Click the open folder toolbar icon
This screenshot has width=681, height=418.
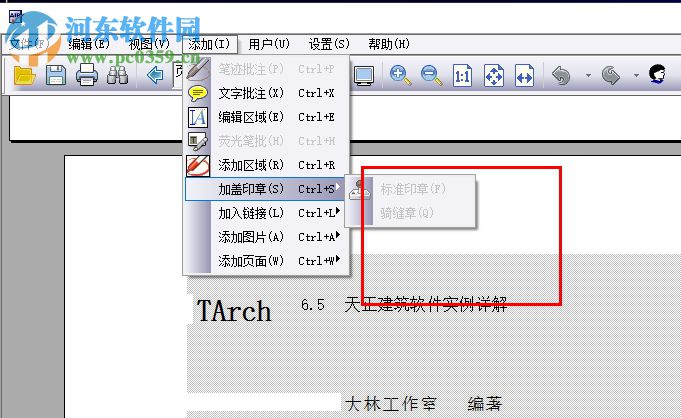[x=24, y=76]
